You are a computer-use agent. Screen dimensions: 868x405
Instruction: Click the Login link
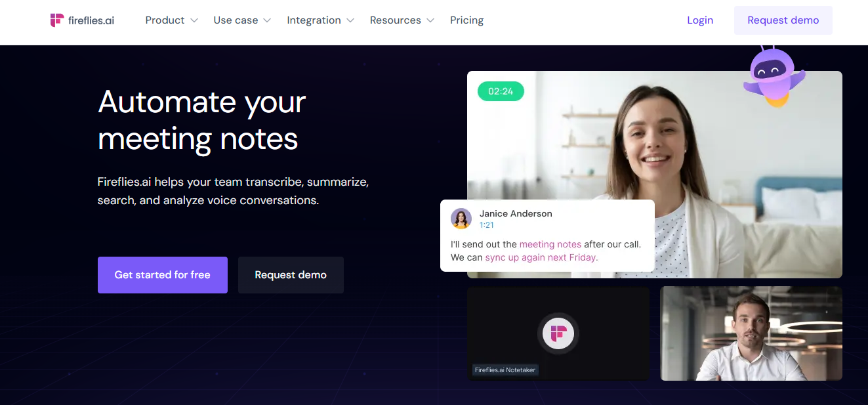tap(700, 20)
